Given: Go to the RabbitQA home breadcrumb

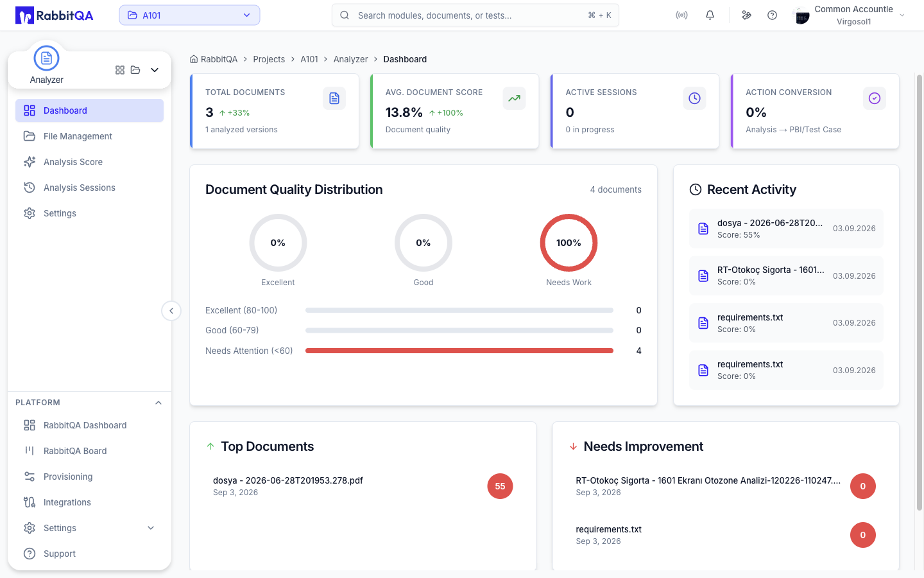Looking at the screenshot, I should pos(214,59).
